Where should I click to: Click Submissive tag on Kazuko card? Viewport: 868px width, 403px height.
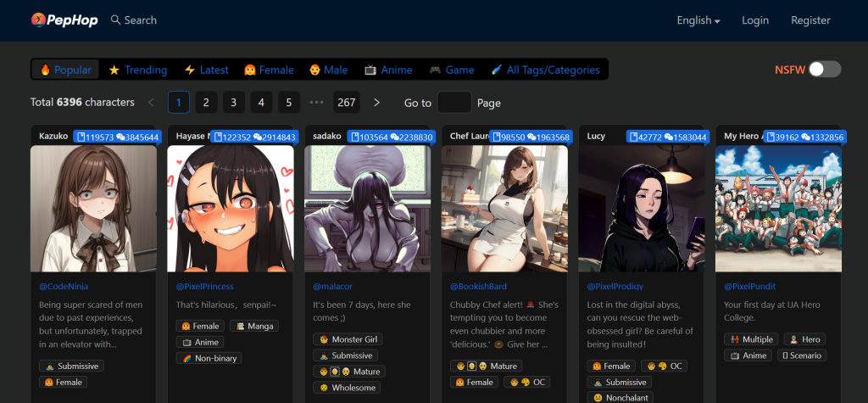(71, 366)
